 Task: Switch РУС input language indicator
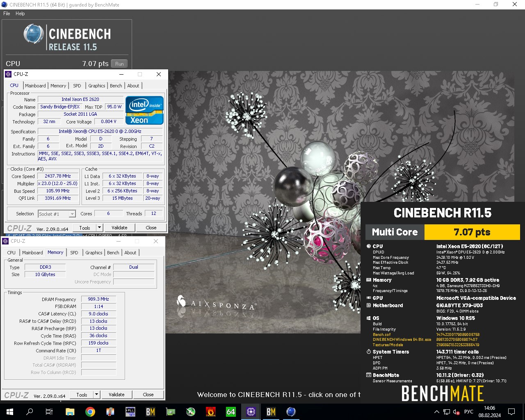click(469, 412)
